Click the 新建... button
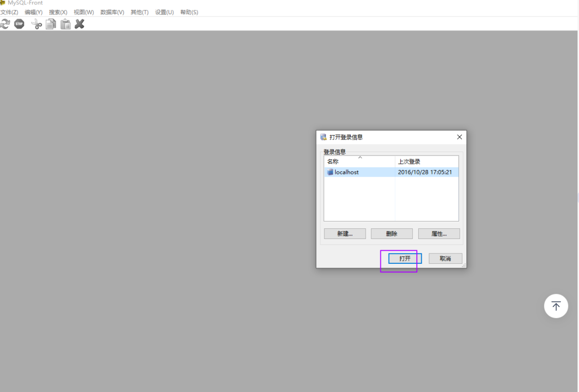 [345, 234]
